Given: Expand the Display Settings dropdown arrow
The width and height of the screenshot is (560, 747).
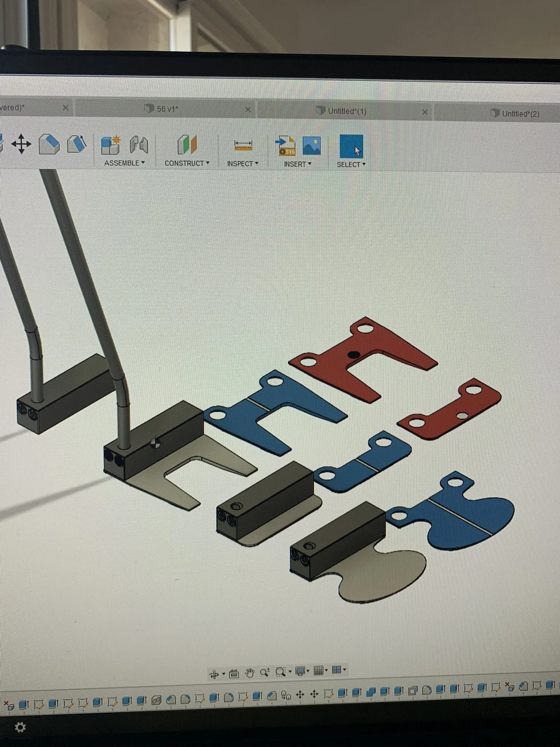Looking at the screenshot, I should pos(308,671).
